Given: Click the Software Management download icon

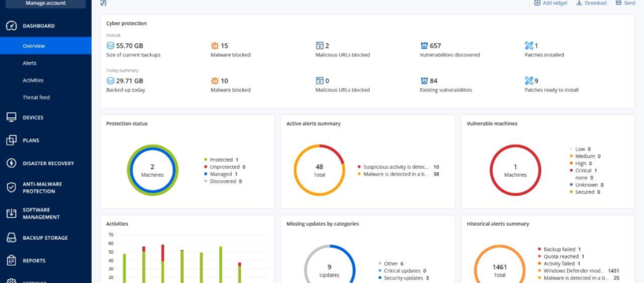Looking at the screenshot, I should 12,214.
